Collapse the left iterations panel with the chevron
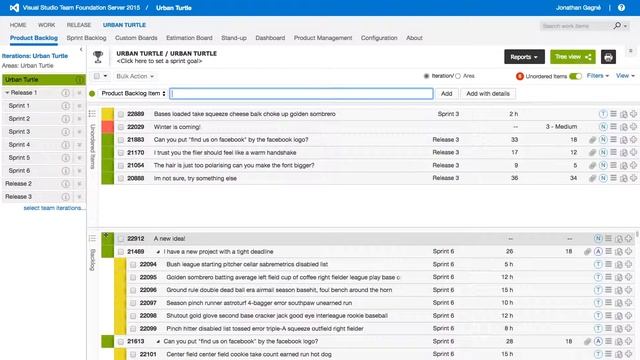 [81, 49]
